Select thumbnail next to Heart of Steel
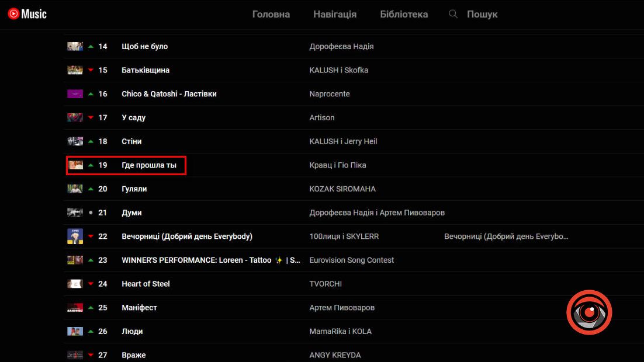The image size is (644, 362). coord(75,284)
